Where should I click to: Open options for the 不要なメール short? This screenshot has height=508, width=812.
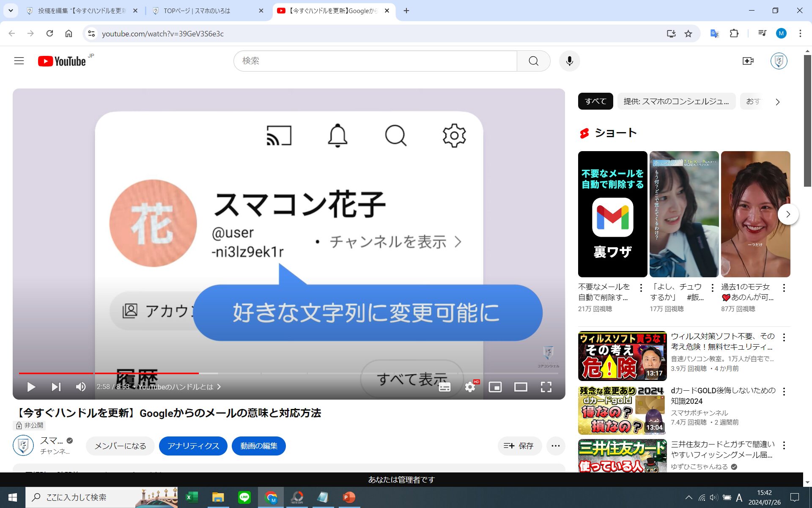click(641, 288)
